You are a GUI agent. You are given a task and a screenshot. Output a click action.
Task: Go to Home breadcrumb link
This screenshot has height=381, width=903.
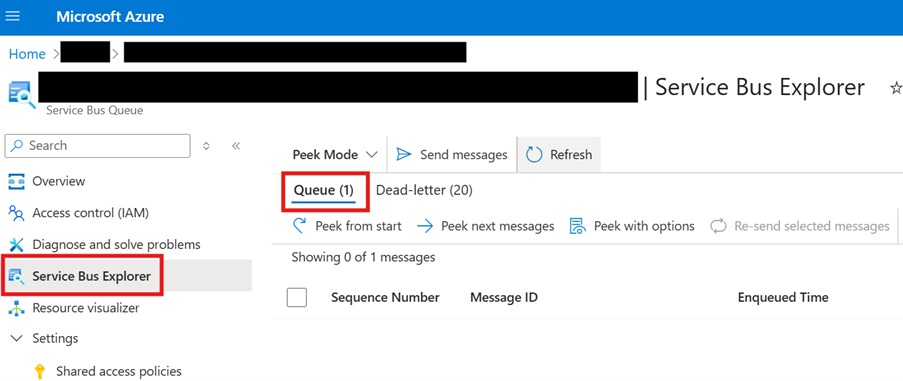pos(27,54)
